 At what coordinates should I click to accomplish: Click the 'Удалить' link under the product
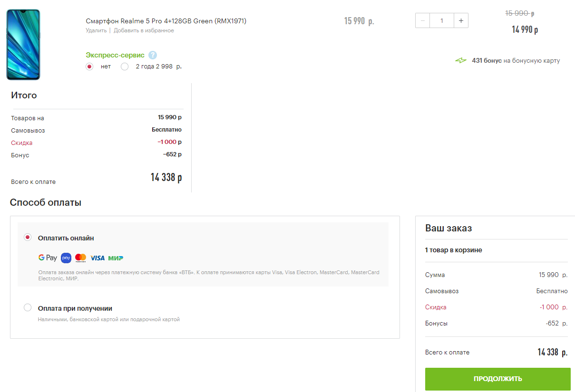(96, 30)
